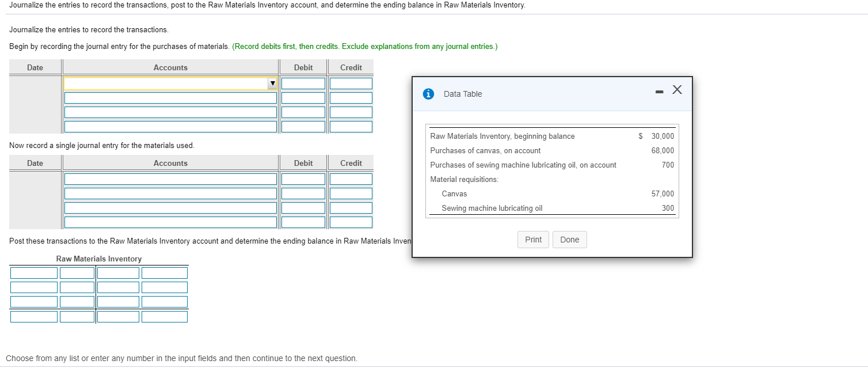The height and width of the screenshot is (368, 868).
Task: Close the Data Table popup with X
Action: tap(677, 89)
